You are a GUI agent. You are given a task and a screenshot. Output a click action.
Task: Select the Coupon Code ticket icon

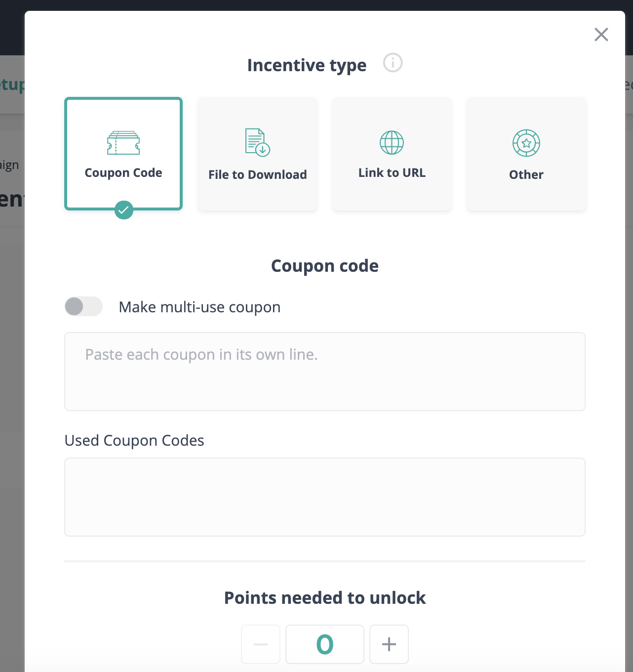point(123,143)
